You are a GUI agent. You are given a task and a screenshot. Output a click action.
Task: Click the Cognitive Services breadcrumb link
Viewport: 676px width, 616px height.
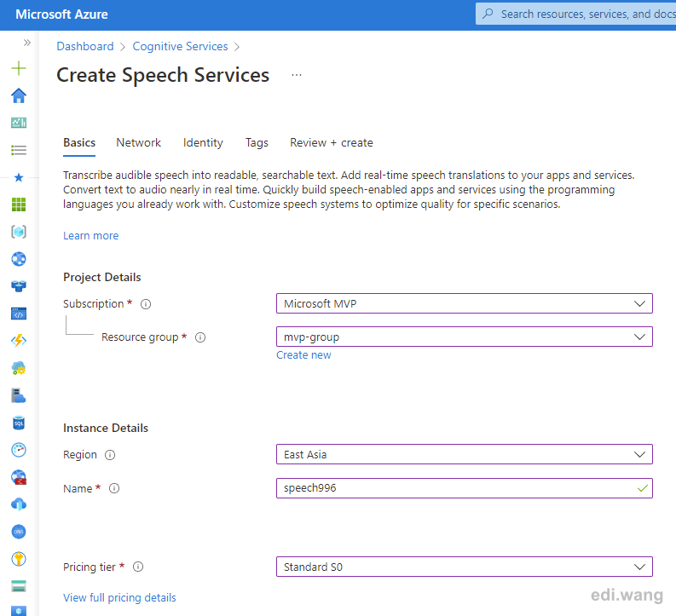[180, 46]
